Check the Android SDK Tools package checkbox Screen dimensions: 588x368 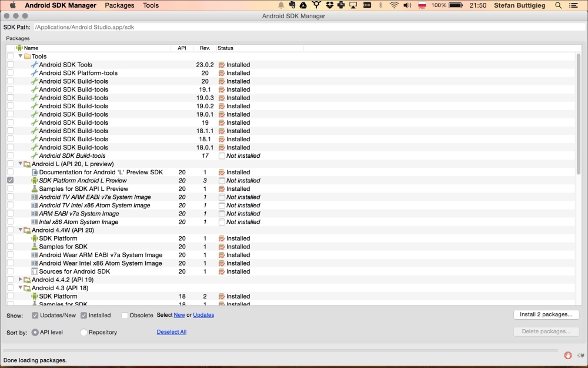10,65
